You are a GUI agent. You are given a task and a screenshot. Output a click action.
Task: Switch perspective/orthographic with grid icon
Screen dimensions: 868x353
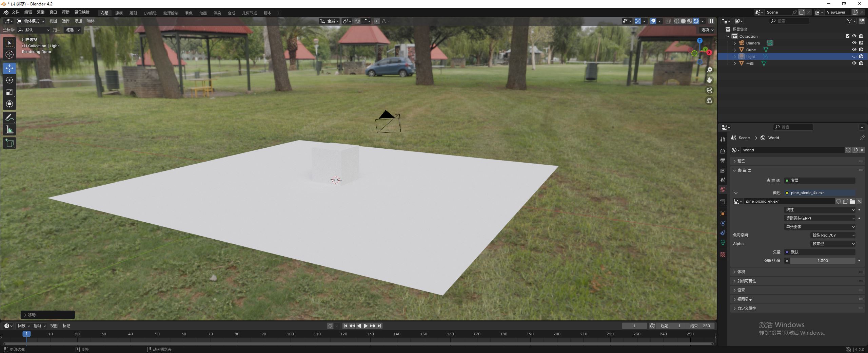[x=709, y=100]
